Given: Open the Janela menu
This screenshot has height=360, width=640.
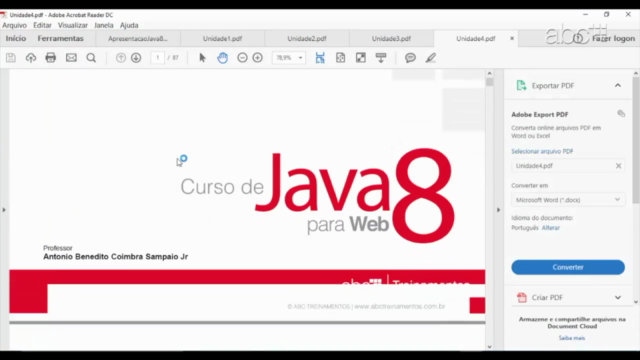Looking at the screenshot, I should pos(104,25).
